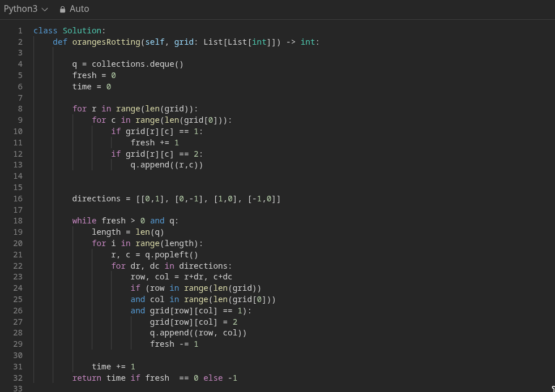Click 'q.append((row, col))' line
This screenshot has height=392, width=555.
198,333
